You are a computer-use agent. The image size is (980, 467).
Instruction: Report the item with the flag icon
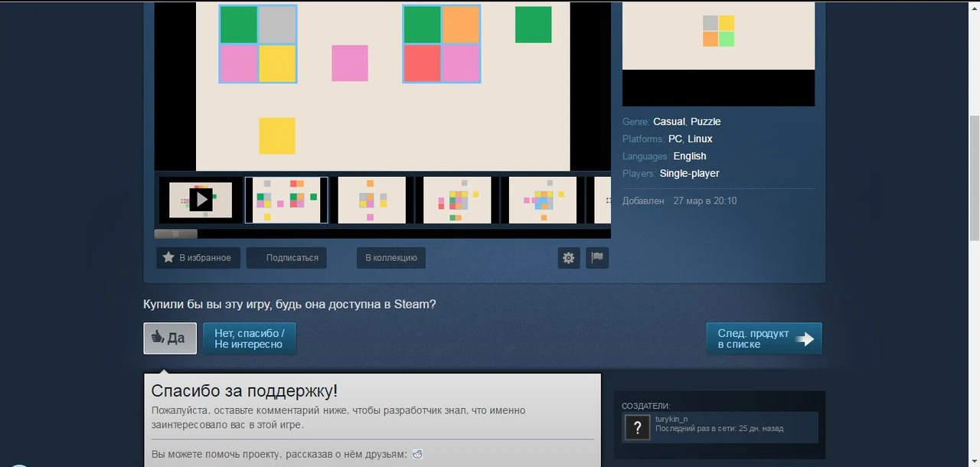pyautogui.click(x=597, y=258)
